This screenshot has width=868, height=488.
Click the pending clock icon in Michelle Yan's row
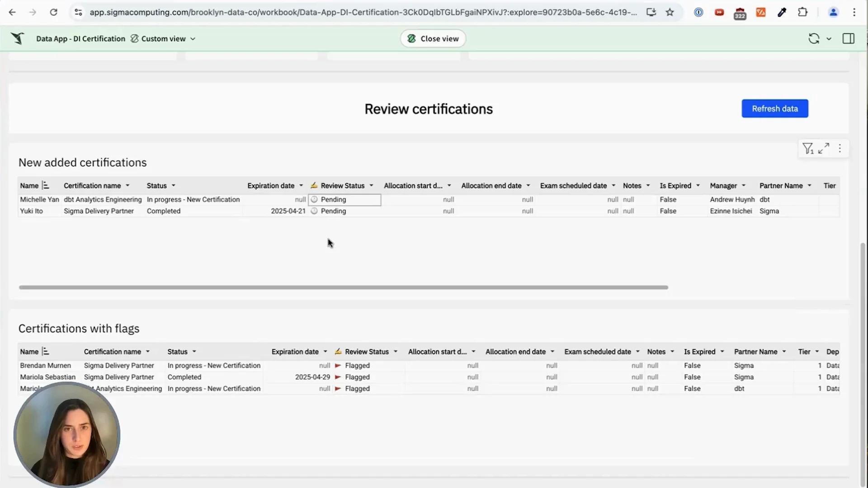[x=314, y=199]
